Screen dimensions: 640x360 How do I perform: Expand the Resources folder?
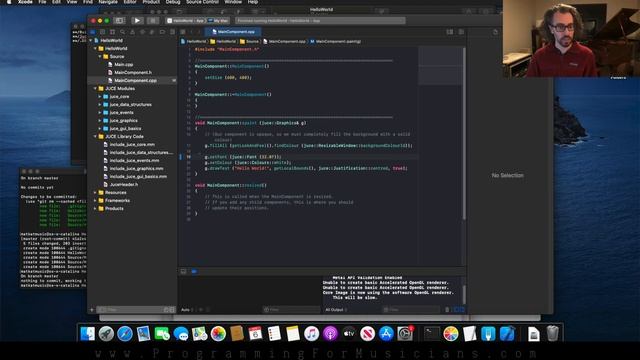[96, 193]
